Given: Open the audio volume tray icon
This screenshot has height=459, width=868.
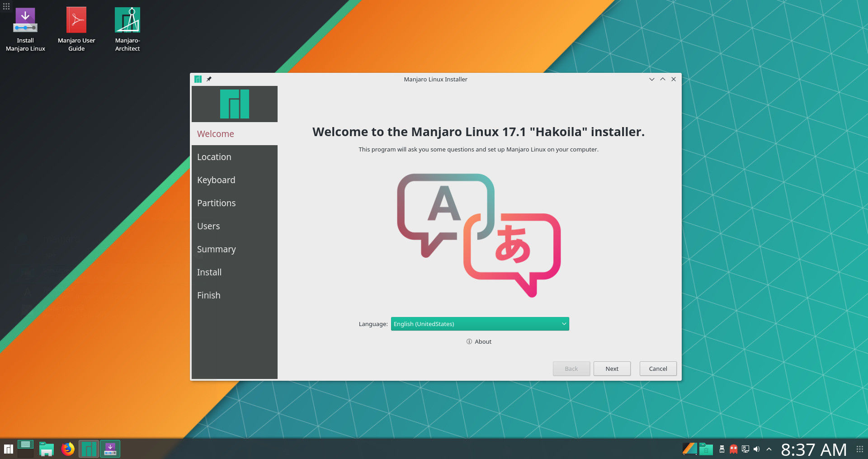Looking at the screenshot, I should 757,449.
